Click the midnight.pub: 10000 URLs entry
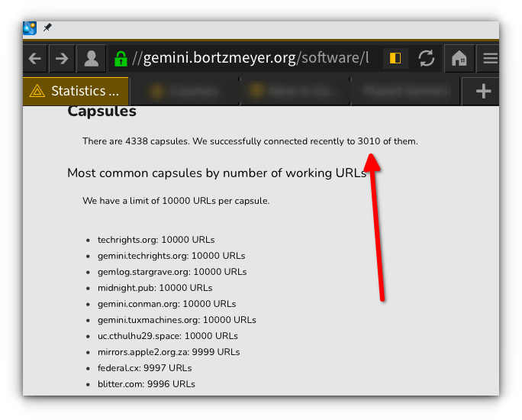 155,288
